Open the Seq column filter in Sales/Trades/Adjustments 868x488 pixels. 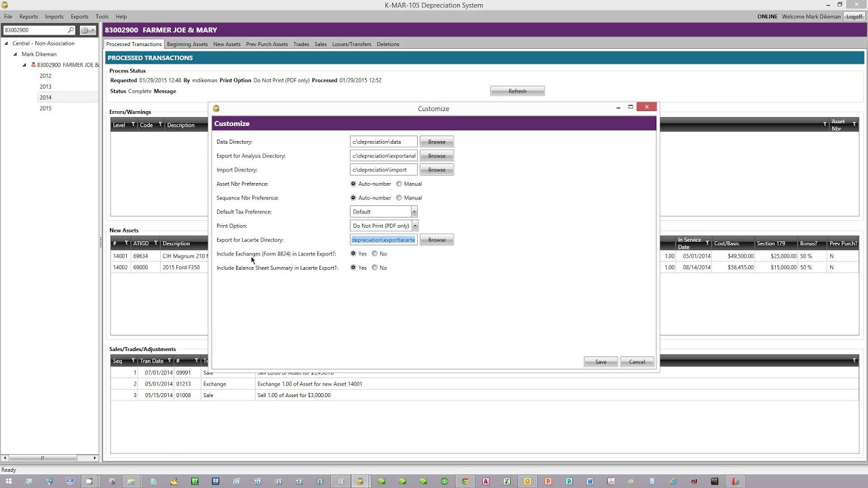click(133, 361)
